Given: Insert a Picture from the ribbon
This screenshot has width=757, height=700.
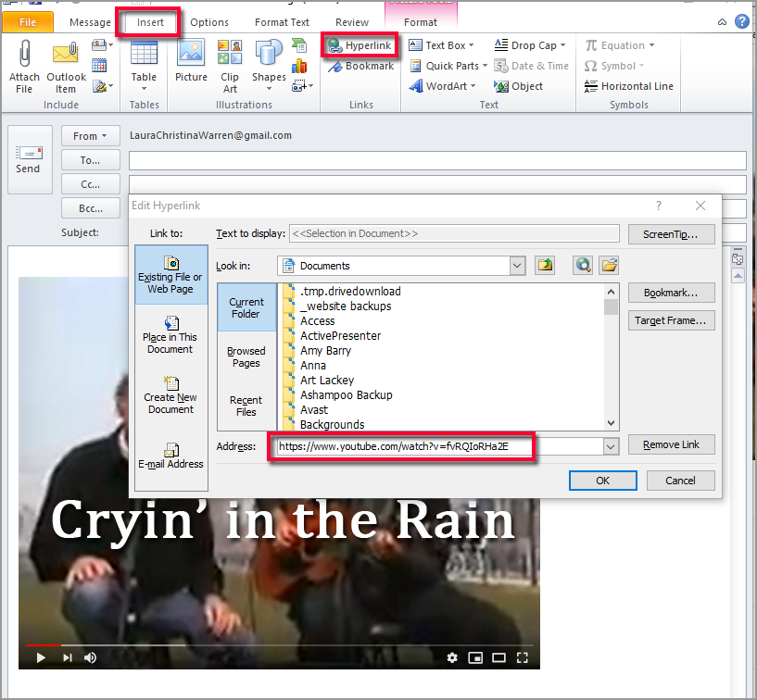Looking at the screenshot, I should click(x=191, y=61).
